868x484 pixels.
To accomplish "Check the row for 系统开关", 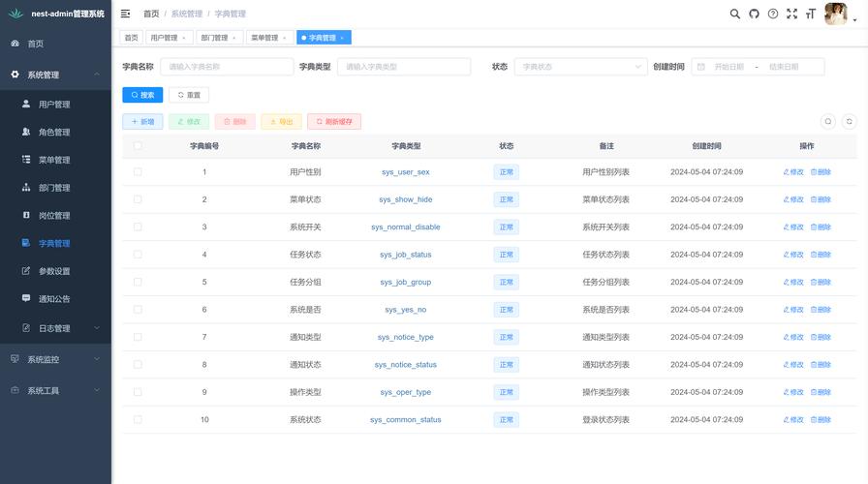I will pyautogui.click(x=138, y=227).
